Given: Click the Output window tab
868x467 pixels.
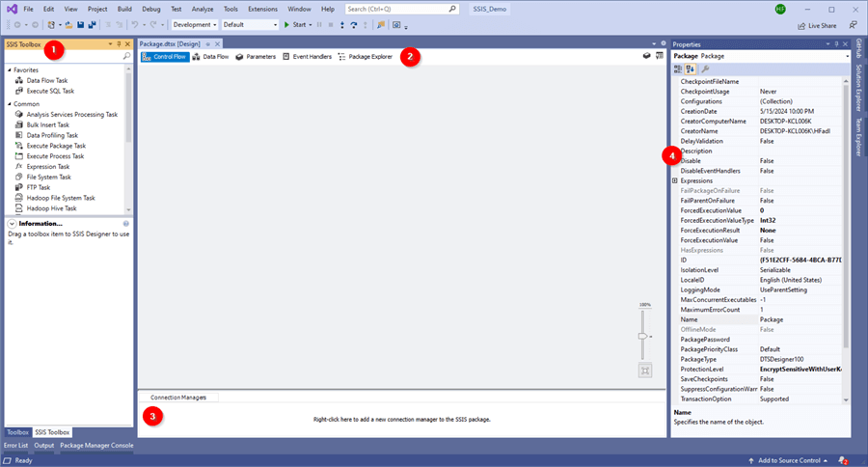Looking at the screenshot, I should (43, 446).
